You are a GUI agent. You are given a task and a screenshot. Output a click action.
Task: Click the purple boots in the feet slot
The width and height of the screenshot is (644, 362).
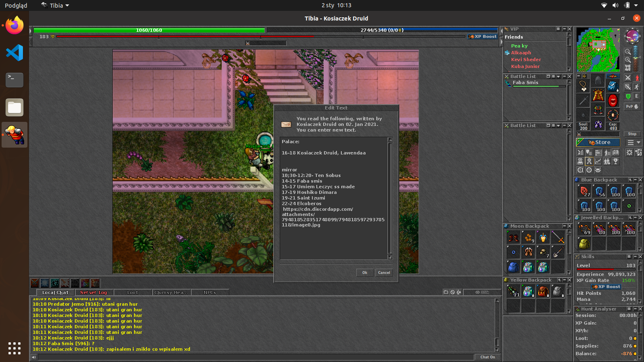598,124
